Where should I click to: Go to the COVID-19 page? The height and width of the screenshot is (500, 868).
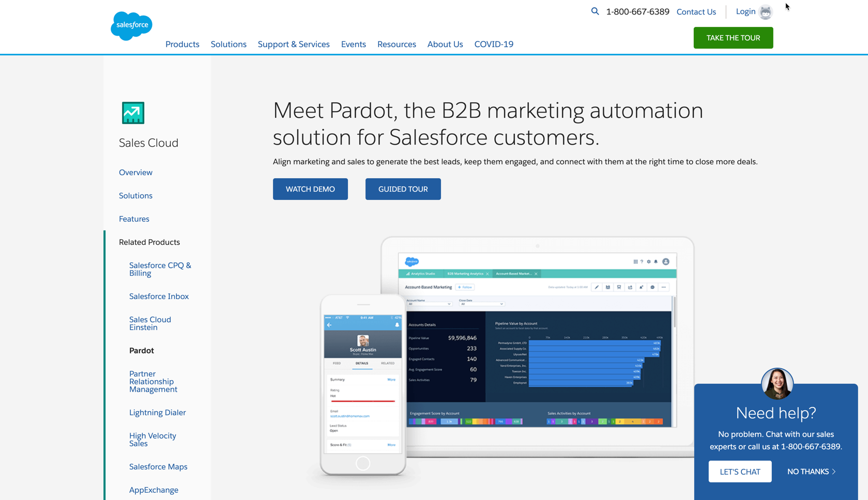coord(494,44)
